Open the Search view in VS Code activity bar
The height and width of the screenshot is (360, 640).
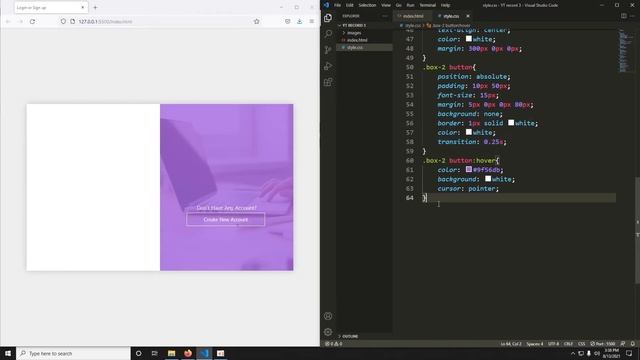(328, 33)
